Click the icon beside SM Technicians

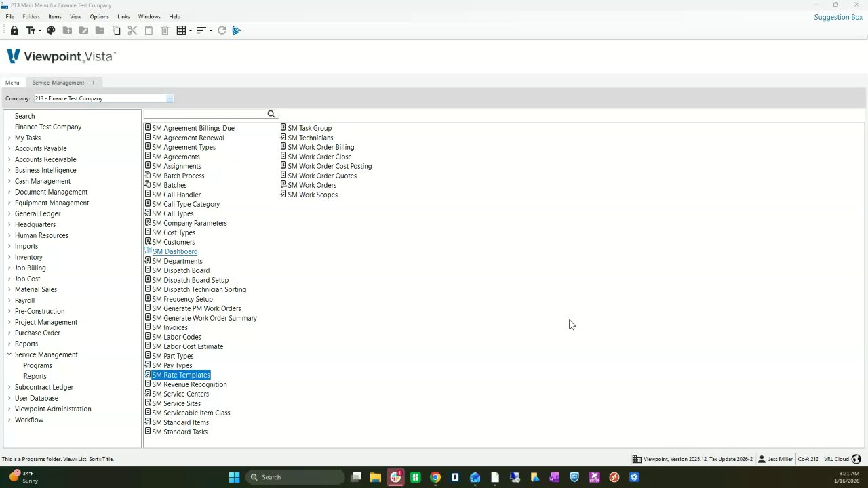click(x=283, y=138)
